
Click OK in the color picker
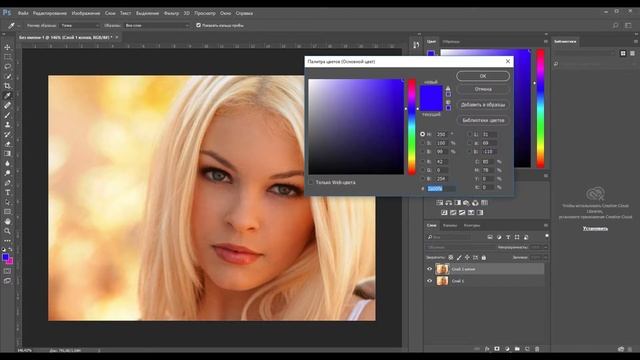483,76
